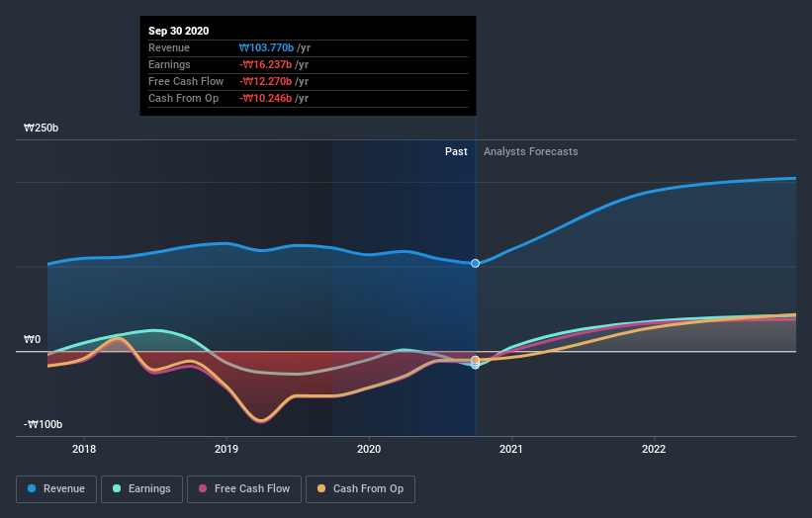Click the 2022 x-axis label

click(654, 449)
